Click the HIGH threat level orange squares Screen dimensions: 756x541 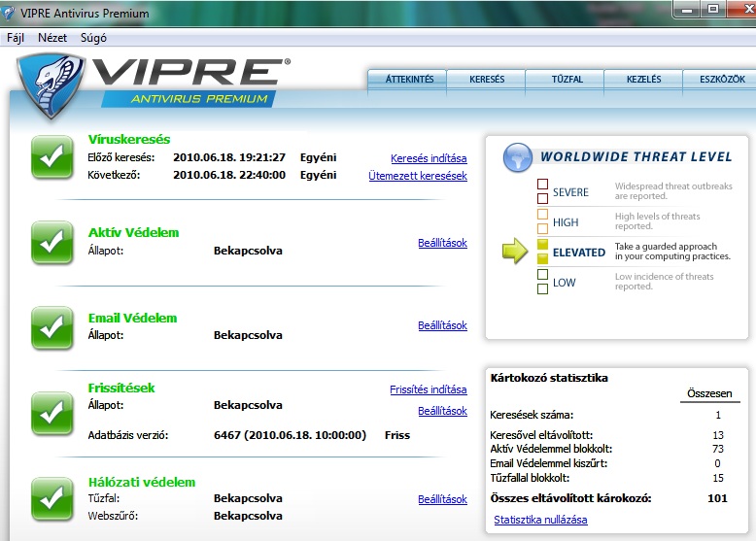coord(542,221)
